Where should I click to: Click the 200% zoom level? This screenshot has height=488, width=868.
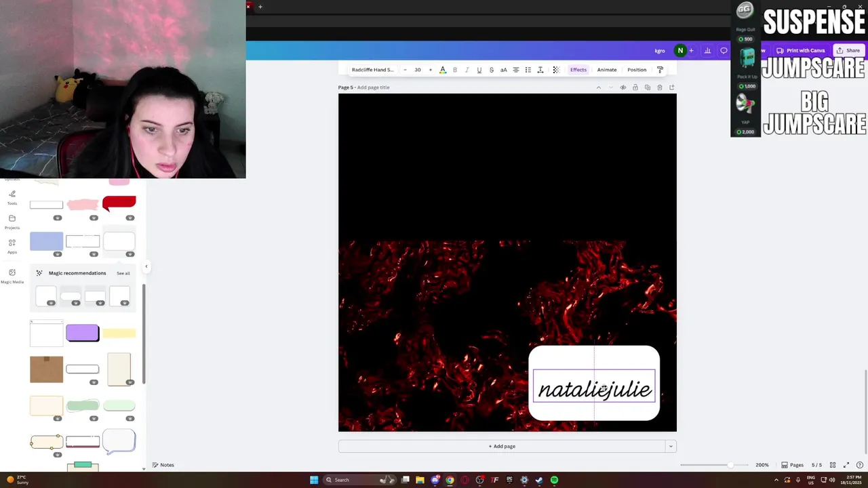click(762, 465)
